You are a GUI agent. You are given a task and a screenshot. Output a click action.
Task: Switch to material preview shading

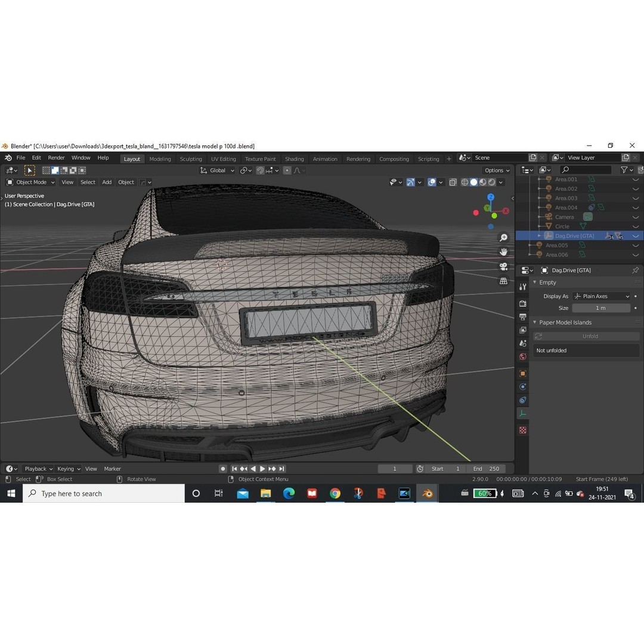click(482, 182)
